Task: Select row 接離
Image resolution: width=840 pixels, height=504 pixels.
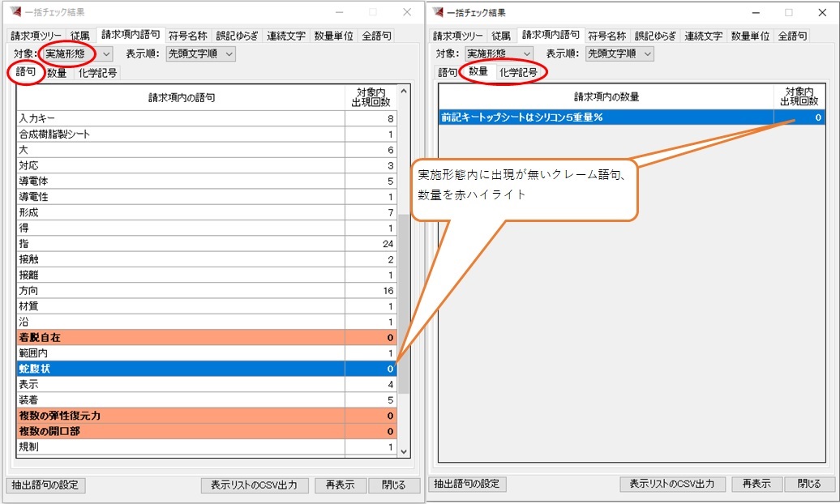Action: (207, 275)
